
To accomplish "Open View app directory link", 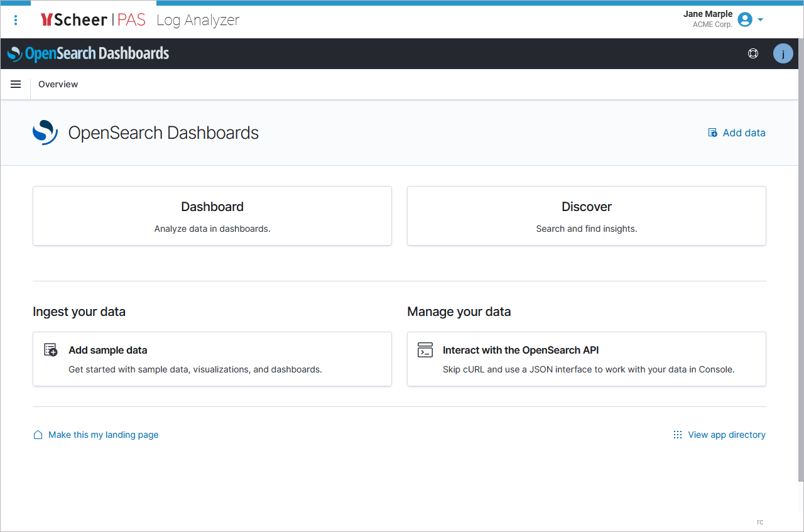I will tap(727, 435).
